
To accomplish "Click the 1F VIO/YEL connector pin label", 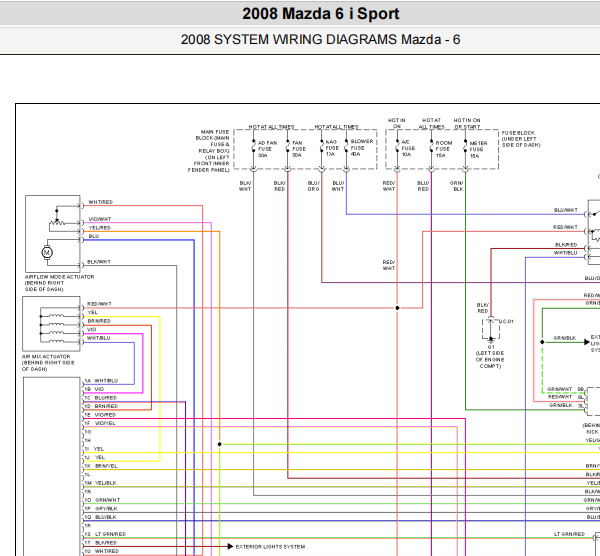I will (100, 423).
